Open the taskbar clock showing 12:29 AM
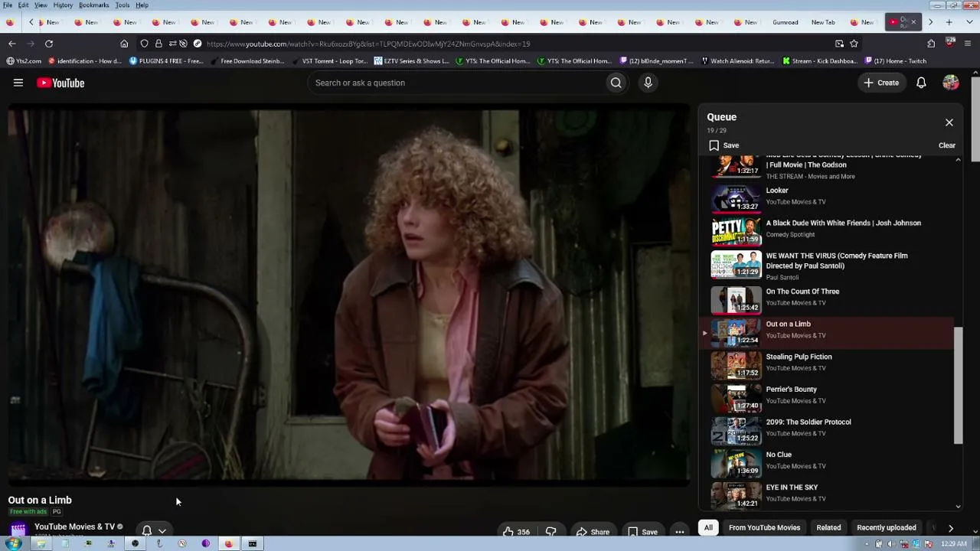This screenshot has height=551, width=980. (954, 544)
